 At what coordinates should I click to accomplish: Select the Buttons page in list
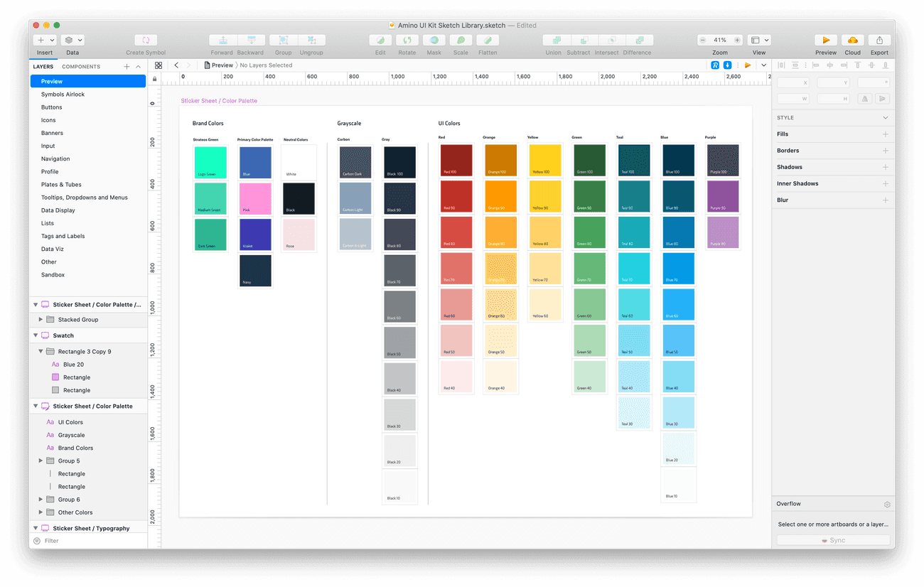click(x=52, y=107)
